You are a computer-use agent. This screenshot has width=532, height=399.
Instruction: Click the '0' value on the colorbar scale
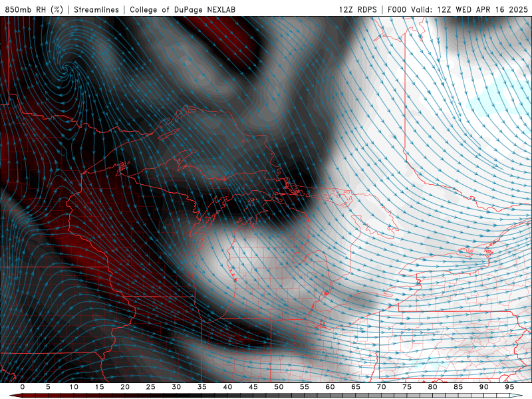(23, 387)
